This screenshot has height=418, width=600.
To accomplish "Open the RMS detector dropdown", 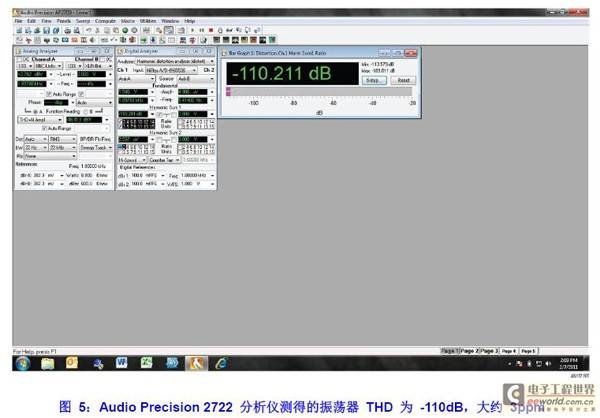I will point(63,139).
